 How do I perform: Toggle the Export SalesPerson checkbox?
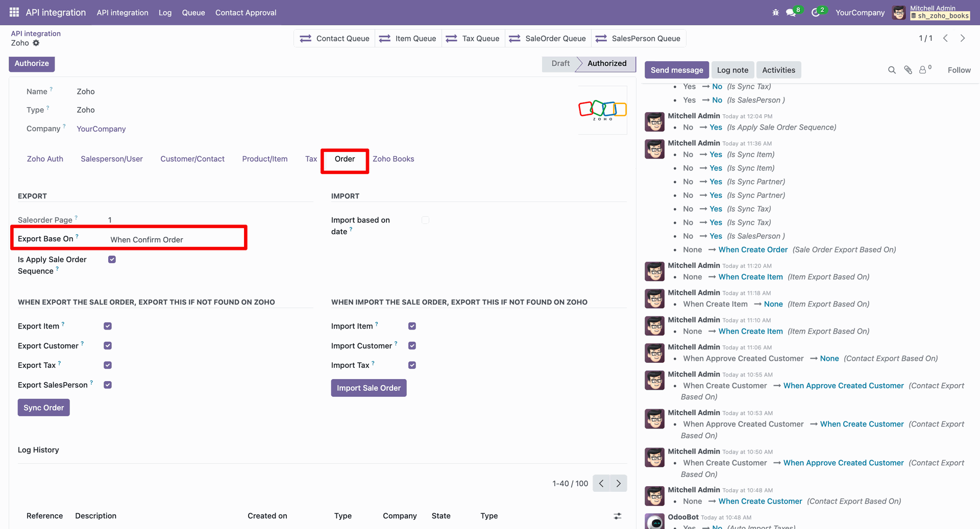[x=108, y=385]
